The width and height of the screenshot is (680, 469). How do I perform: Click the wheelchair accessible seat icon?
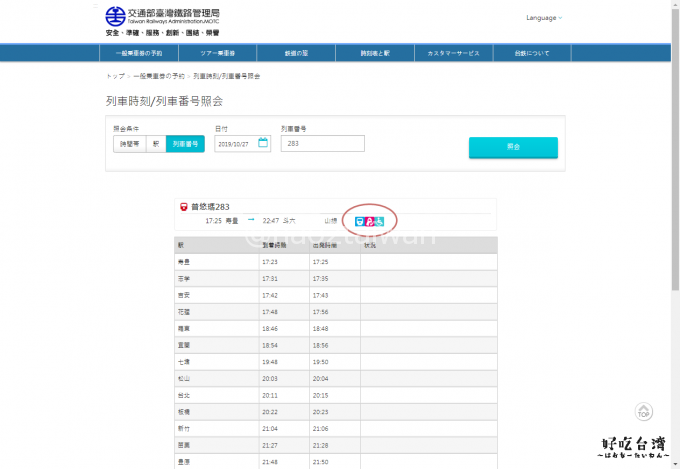(380, 220)
